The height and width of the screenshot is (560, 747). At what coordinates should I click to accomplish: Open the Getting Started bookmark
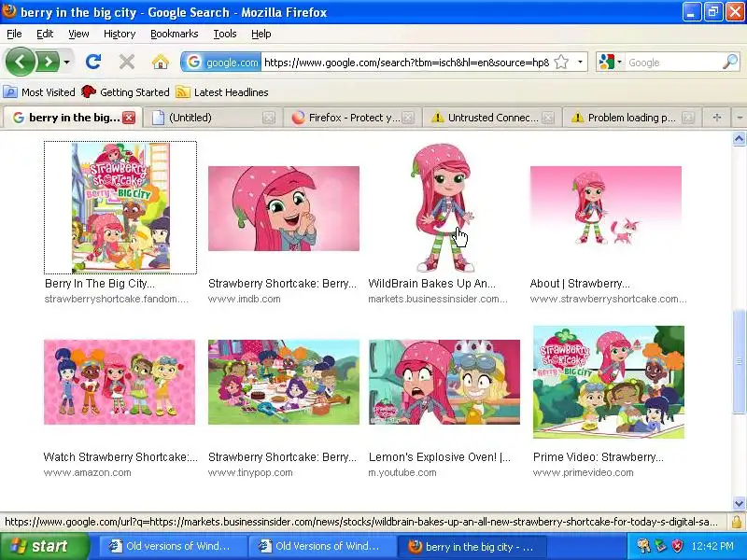tap(125, 92)
